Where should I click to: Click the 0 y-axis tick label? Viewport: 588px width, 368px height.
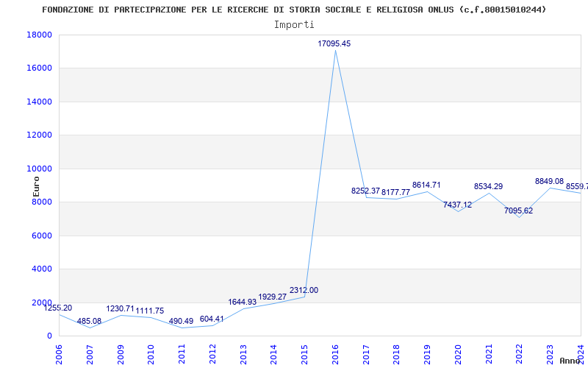click(x=49, y=336)
